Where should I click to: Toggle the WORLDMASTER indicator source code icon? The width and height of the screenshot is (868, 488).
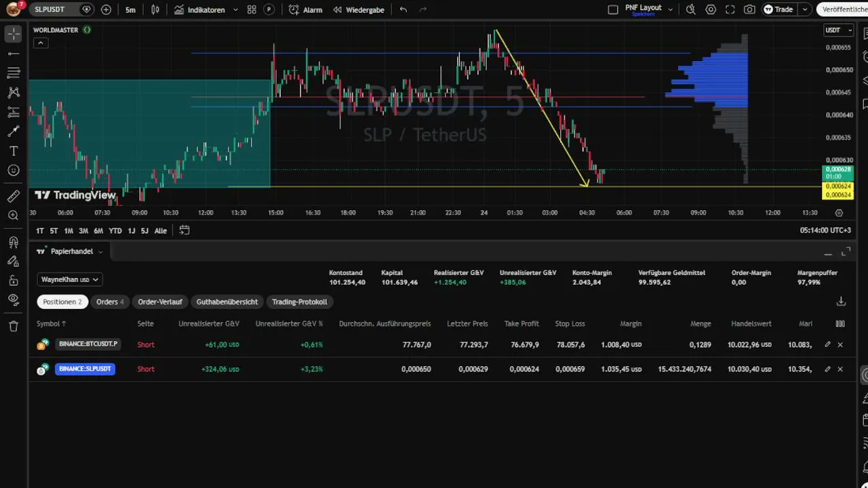coord(87,30)
